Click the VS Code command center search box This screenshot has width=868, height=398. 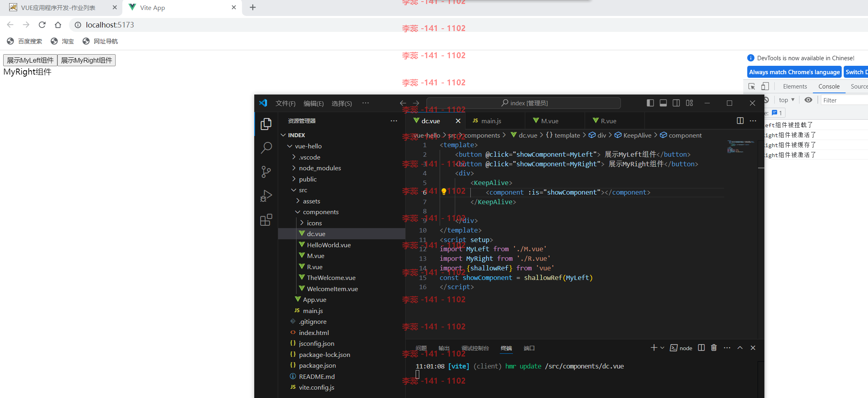tap(524, 103)
